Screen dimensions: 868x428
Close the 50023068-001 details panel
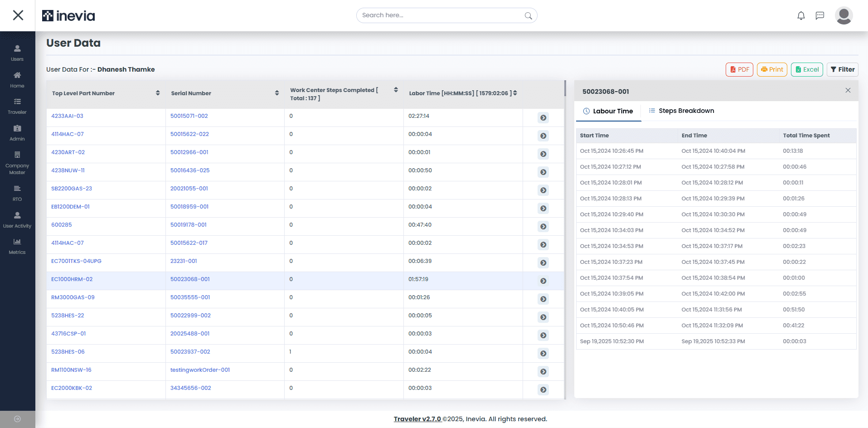pos(848,90)
